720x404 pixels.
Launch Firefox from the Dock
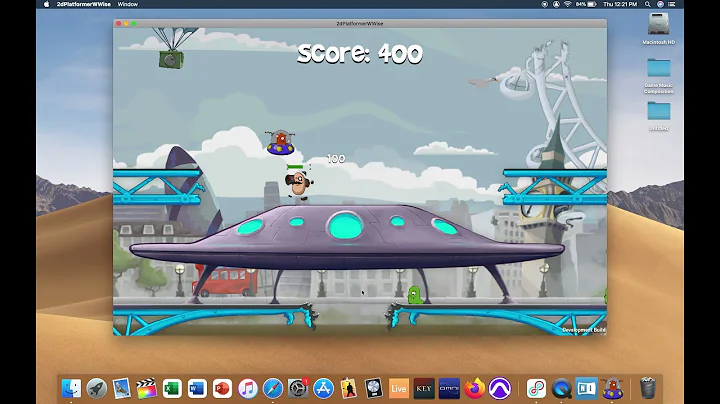(x=474, y=388)
